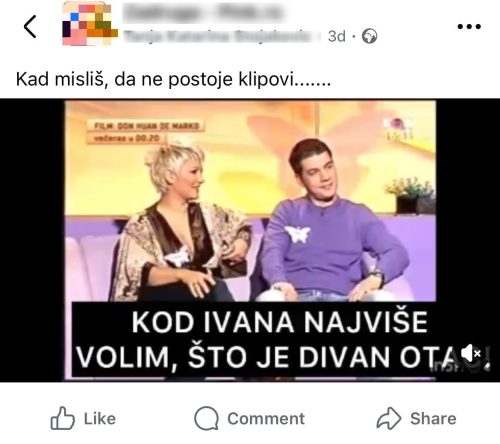
Task: Click the thumbs-up Like icon
Action: pyautogui.click(x=62, y=418)
